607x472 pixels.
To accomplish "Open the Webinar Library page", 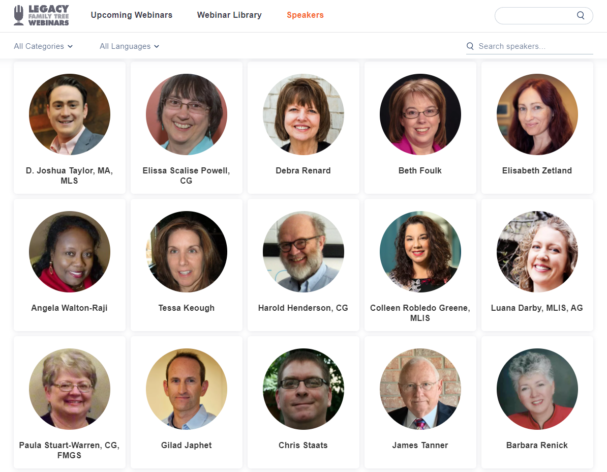I will tap(229, 15).
